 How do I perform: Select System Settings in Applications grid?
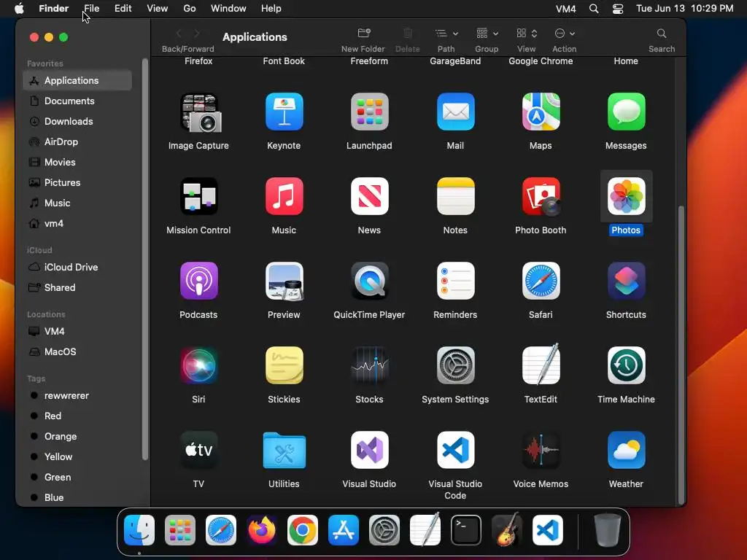pyautogui.click(x=455, y=366)
